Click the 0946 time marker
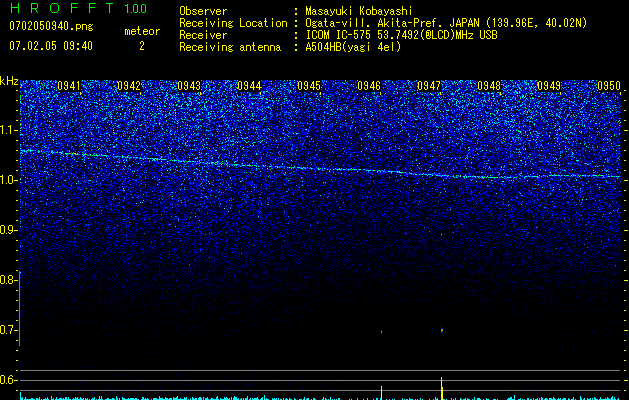This screenshot has height=400, width=629. pos(369,86)
